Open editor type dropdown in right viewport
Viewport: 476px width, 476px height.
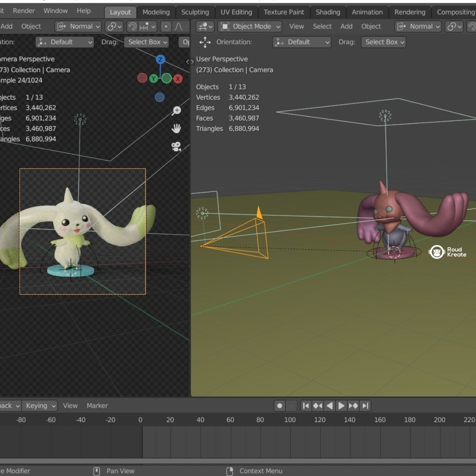click(205, 27)
